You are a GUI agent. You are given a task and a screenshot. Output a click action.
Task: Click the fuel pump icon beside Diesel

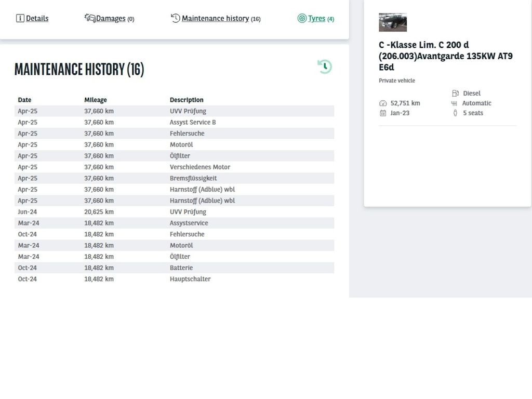(455, 94)
